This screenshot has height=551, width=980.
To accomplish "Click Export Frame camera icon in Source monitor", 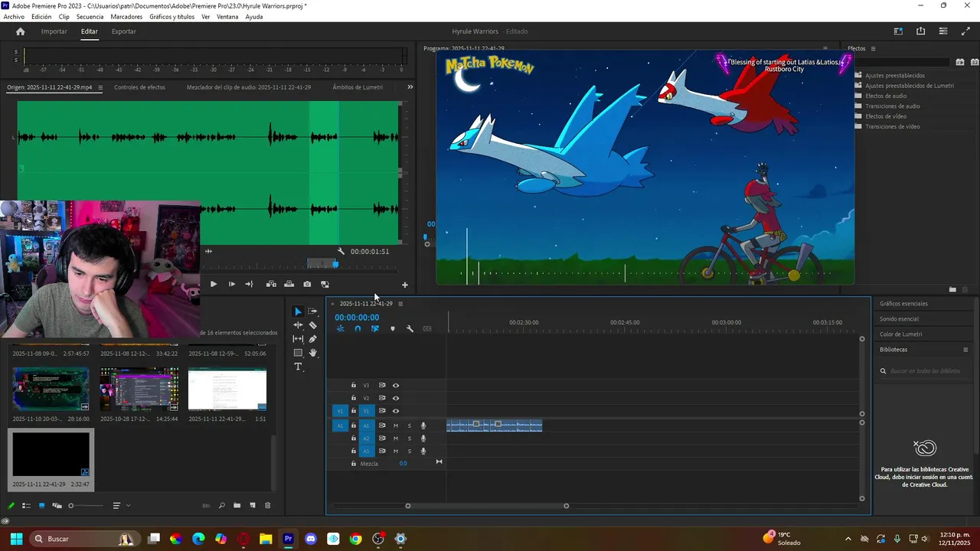I will pyautogui.click(x=307, y=284).
